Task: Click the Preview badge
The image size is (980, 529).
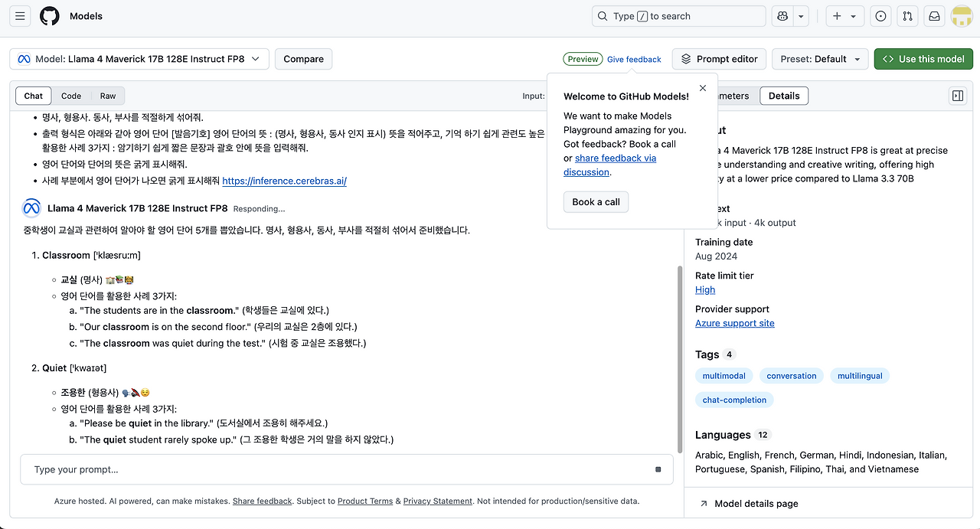Action: tap(583, 59)
